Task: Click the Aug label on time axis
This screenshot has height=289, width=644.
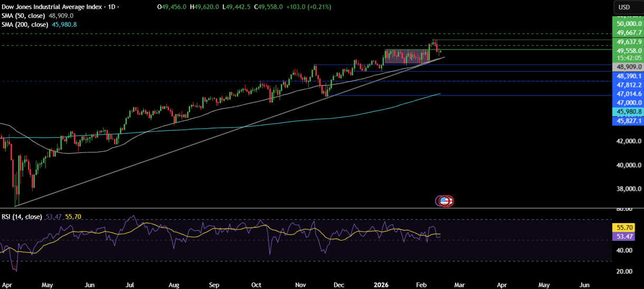Action: coord(173,285)
